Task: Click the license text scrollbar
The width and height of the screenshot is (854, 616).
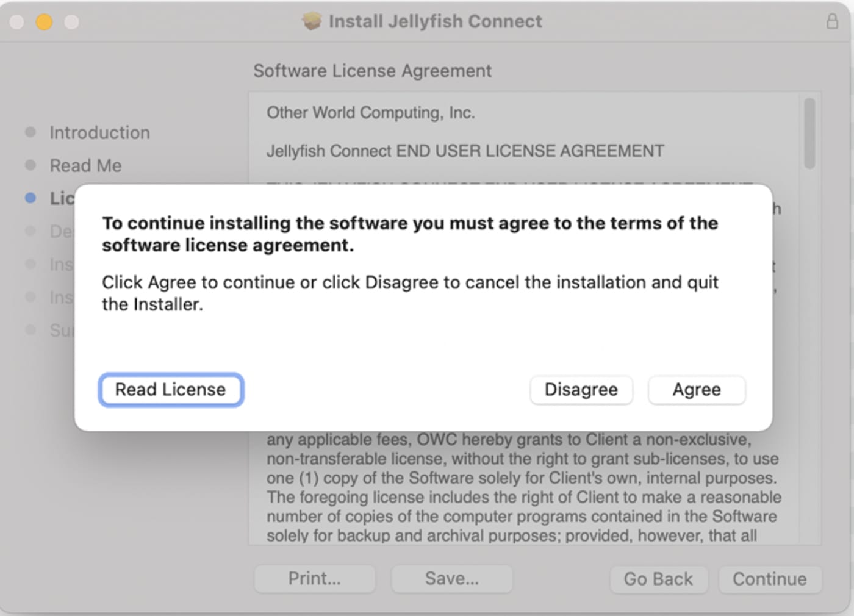Action: point(809,133)
